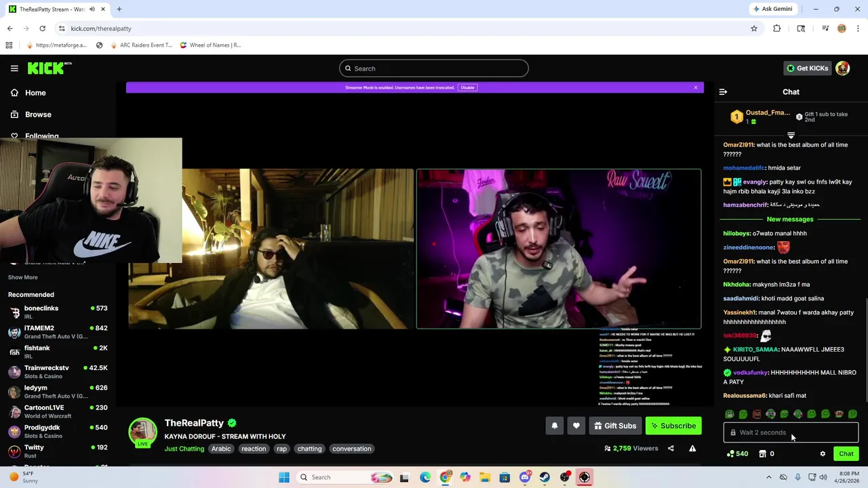868x488 pixels.
Task: Click Chrome address bar URL
Action: pyautogui.click(x=101, y=28)
